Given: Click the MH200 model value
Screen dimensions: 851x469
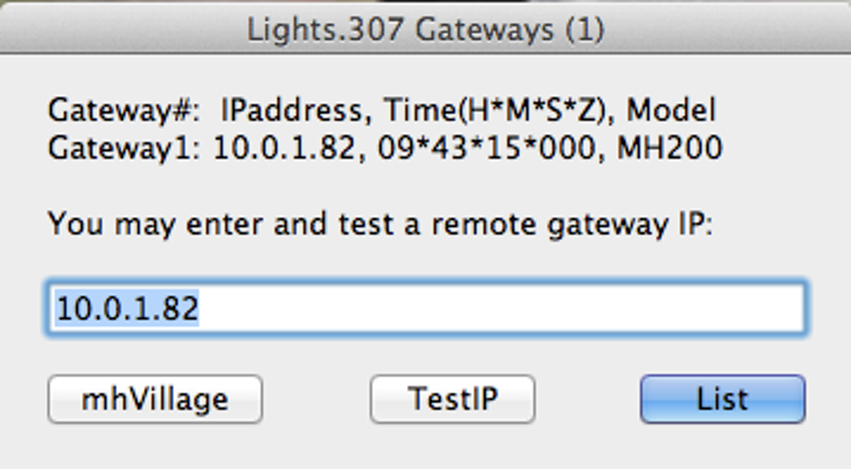Looking at the screenshot, I should coord(670,149).
